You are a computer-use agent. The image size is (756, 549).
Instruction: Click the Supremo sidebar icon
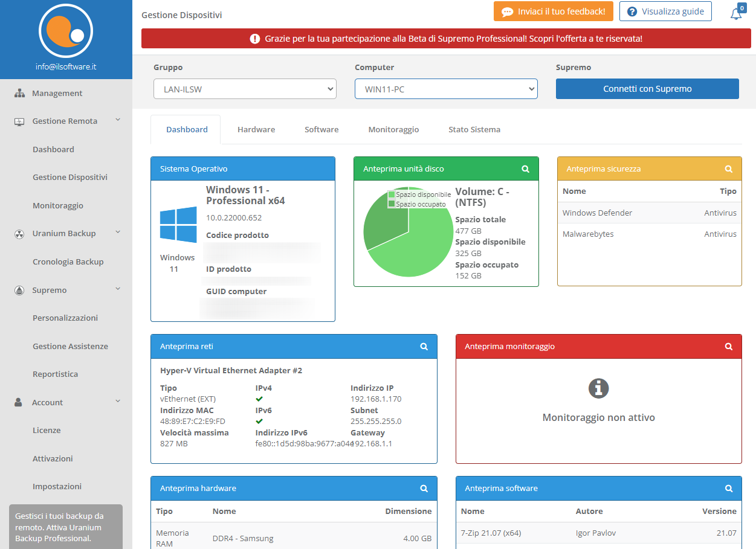click(19, 291)
